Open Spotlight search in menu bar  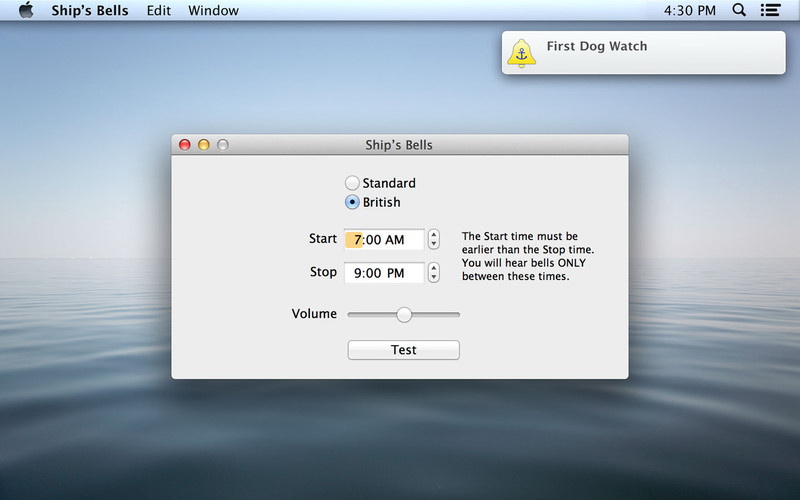pyautogui.click(x=739, y=11)
